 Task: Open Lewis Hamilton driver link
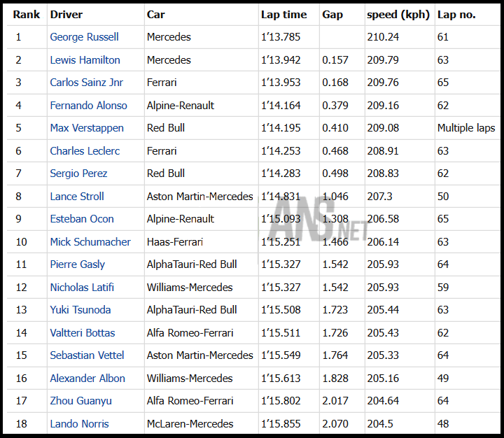(x=85, y=59)
